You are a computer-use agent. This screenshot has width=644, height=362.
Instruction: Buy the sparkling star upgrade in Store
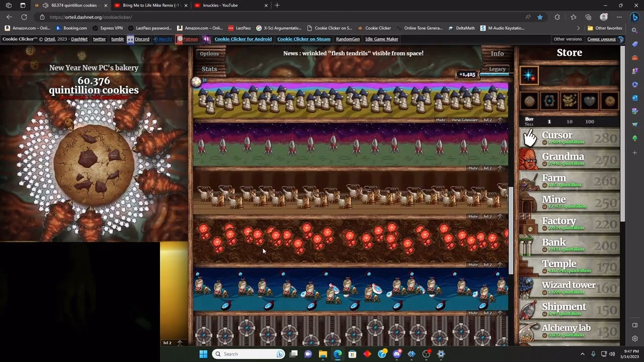coord(529,75)
